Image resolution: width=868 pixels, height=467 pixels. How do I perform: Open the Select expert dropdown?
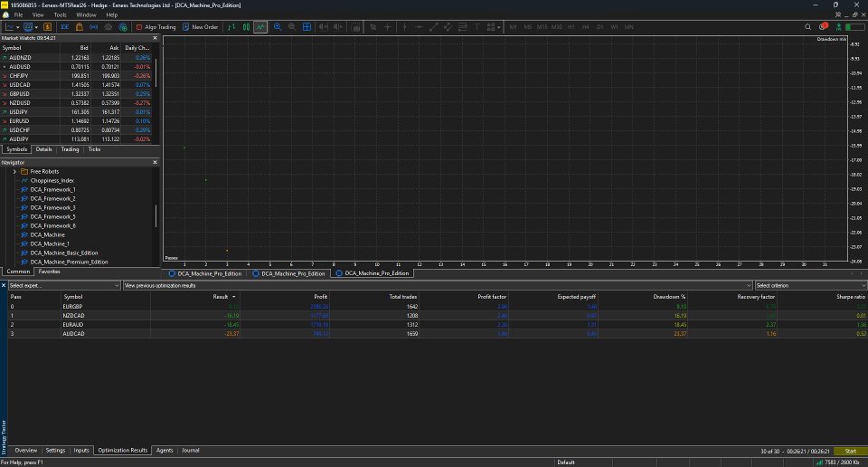click(x=64, y=285)
